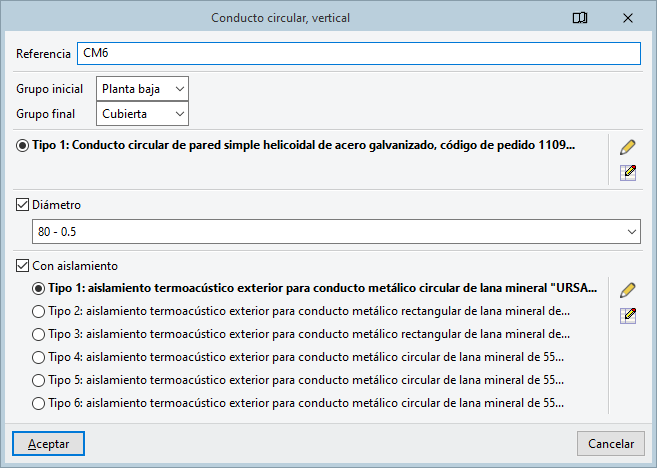The image size is (657, 468).
Task: Select insulation Tipo 1 URSA circular option
Action: point(39,288)
